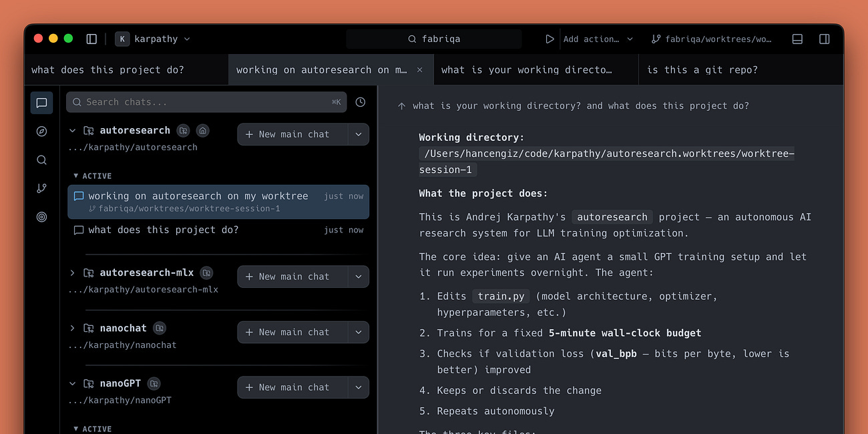This screenshot has height=434, width=868.
Task: Toggle the left sidebar panel icon
Action: (91, 39)
